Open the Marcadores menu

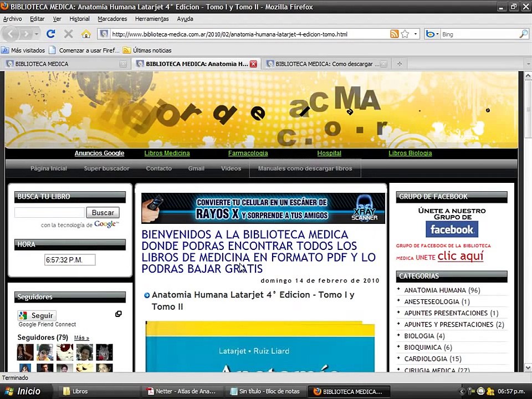112,19
